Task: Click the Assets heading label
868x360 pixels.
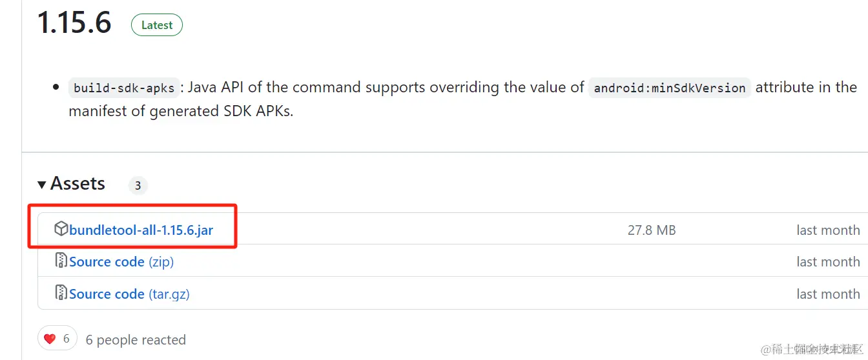Action: coord(77,184)
